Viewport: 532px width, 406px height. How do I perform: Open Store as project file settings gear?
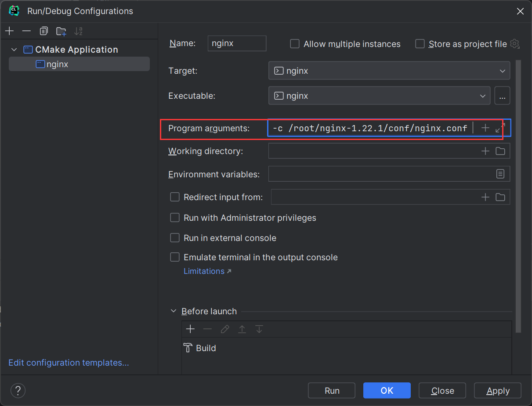[515, 44]
